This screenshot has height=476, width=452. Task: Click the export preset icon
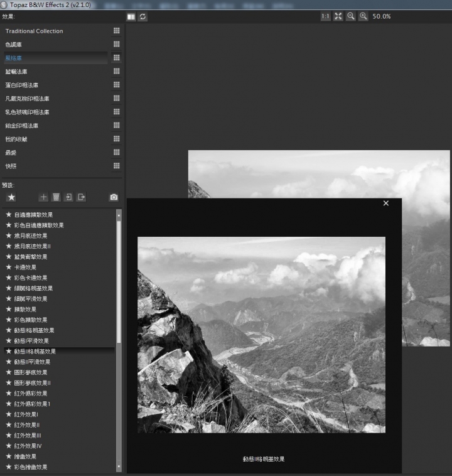82,197
